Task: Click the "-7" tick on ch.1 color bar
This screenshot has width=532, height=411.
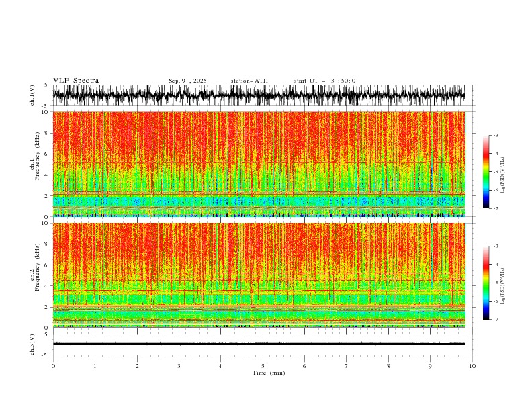Action: 495,208
